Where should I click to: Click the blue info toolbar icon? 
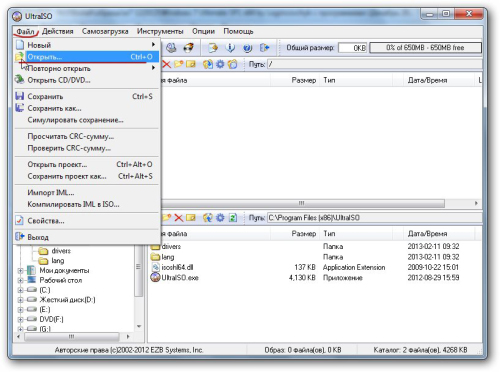pyautogui.click(x=230, y=48)
